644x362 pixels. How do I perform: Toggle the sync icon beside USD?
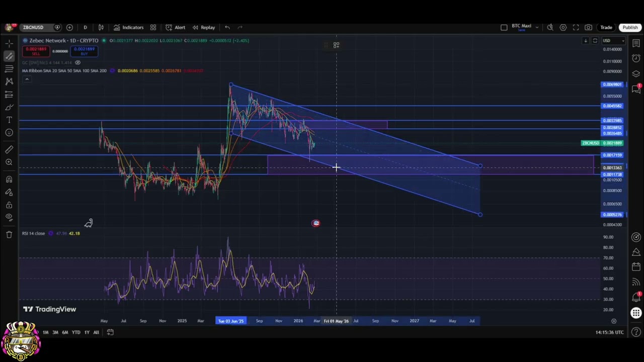pyautogui.click(x=595, y=41)
